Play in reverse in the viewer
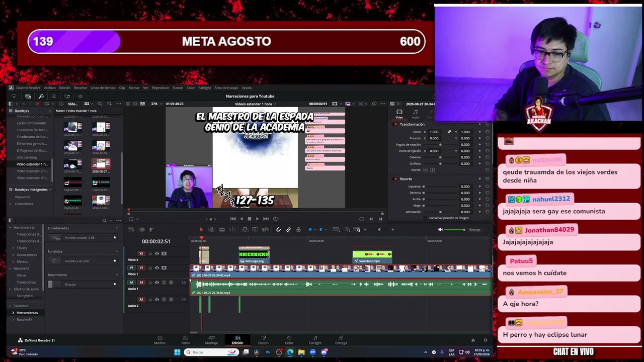The width and height of the screenshot is (644, 362). click(x=241, y=219)
